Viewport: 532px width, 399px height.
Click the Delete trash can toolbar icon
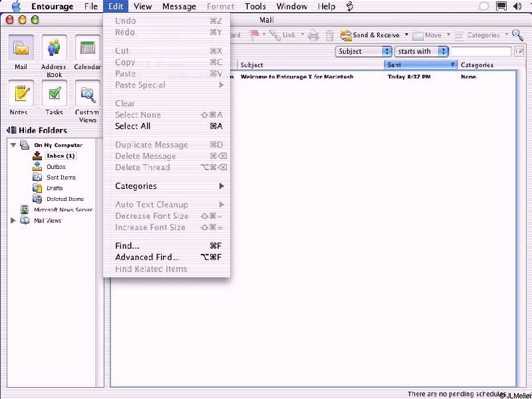pyautogui.click(x=330, y=35)
